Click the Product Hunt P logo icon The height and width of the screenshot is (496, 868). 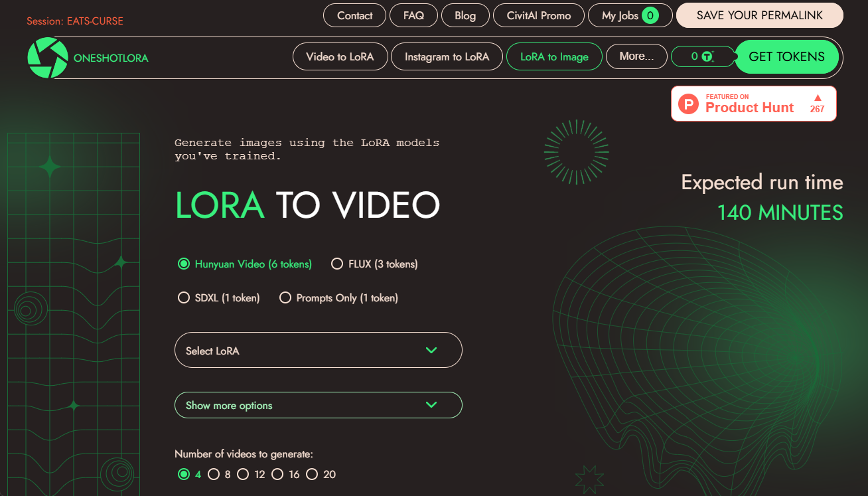pos(689,104)
